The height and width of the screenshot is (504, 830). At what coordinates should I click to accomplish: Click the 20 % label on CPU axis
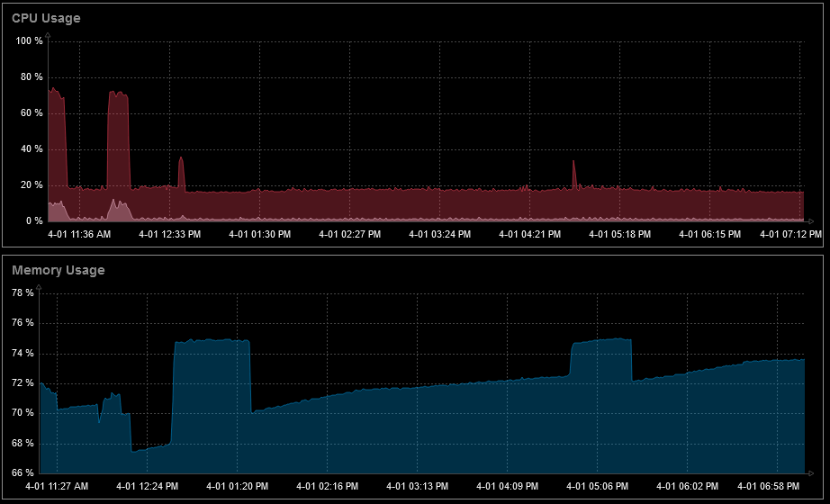tap(32, 185)
